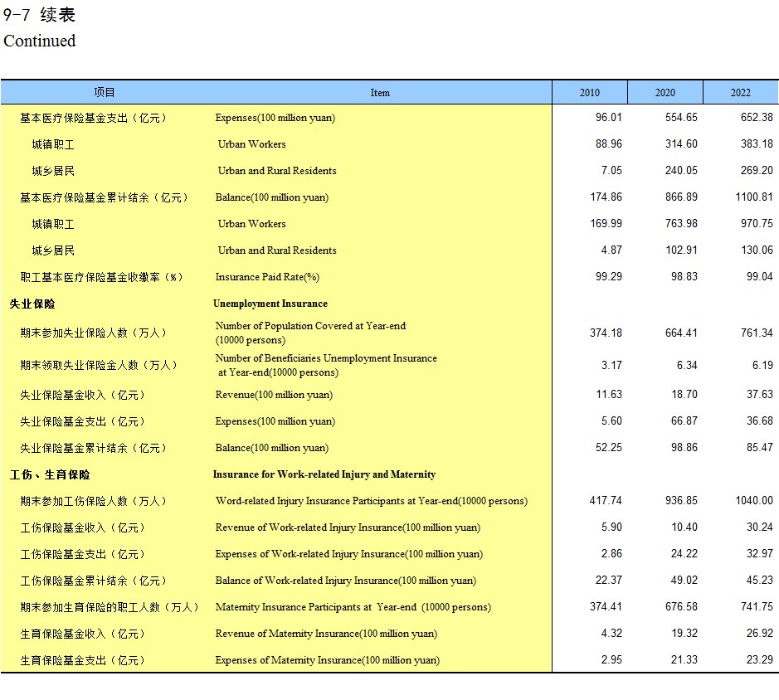Click Revenue of Work-related Injury Insurance label

coord(348,527)
